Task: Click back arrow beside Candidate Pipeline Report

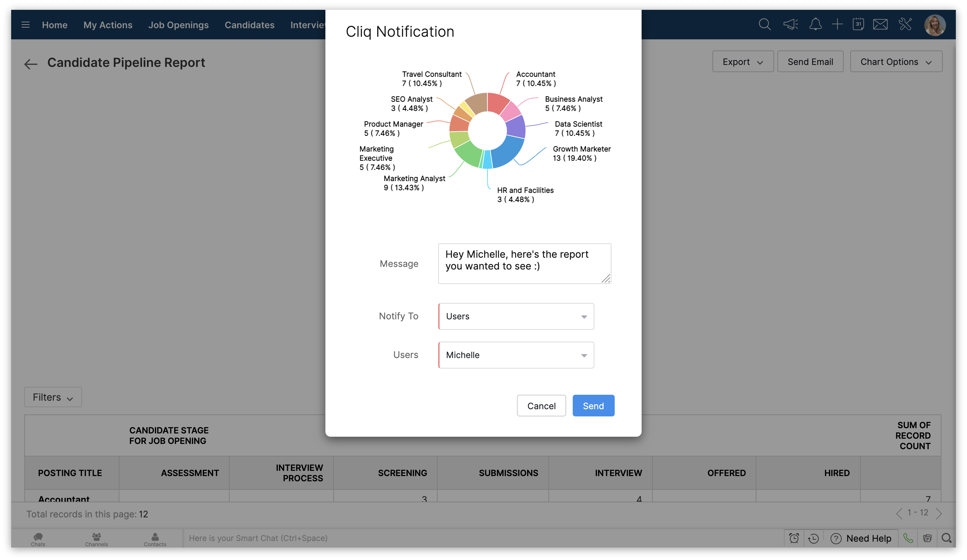Action: coord(31,64)
